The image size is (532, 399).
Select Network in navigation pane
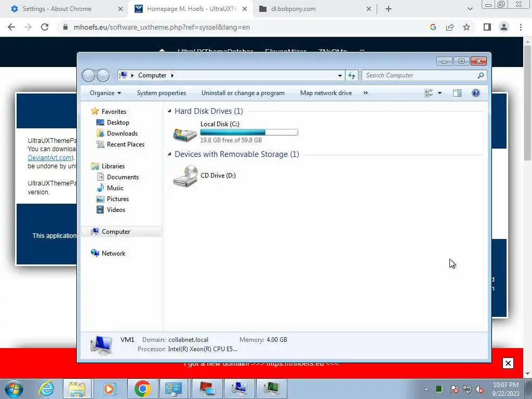(x=113, y=253)
